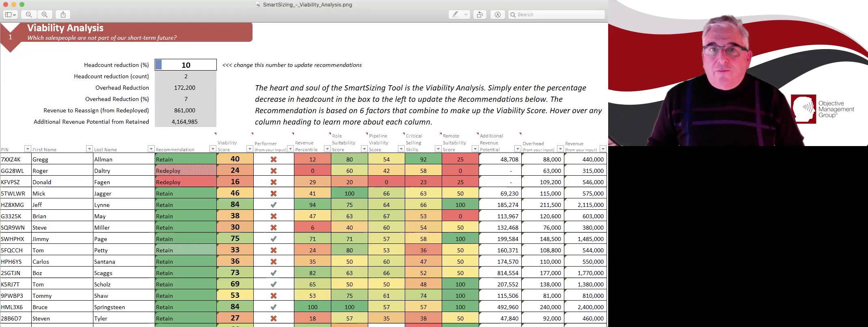This screenshot has height=327, width=868.
Task: Click the red X performer icon for Gregg Allman
Action: click(274, 159)
